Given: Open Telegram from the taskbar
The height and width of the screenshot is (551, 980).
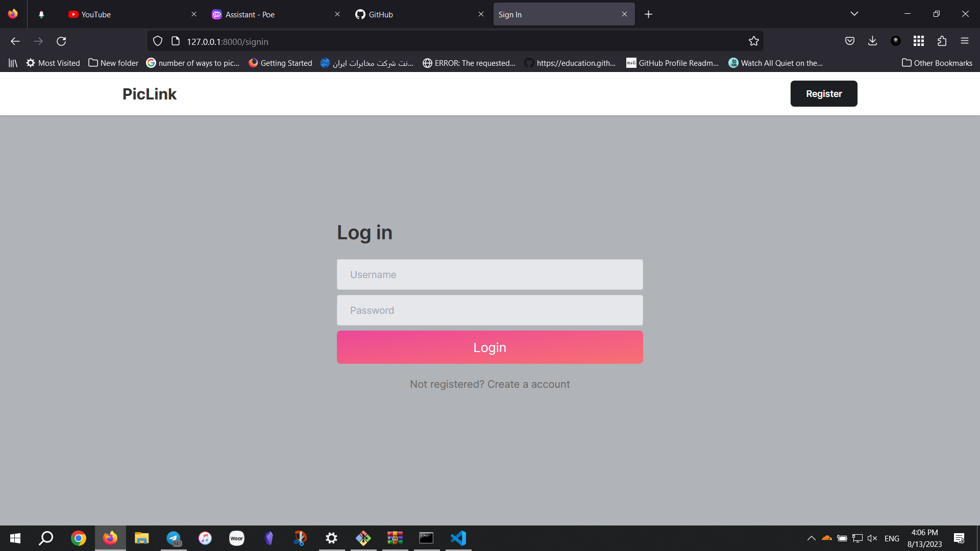Looking at the screenshot, I should (x=174, y=538).
